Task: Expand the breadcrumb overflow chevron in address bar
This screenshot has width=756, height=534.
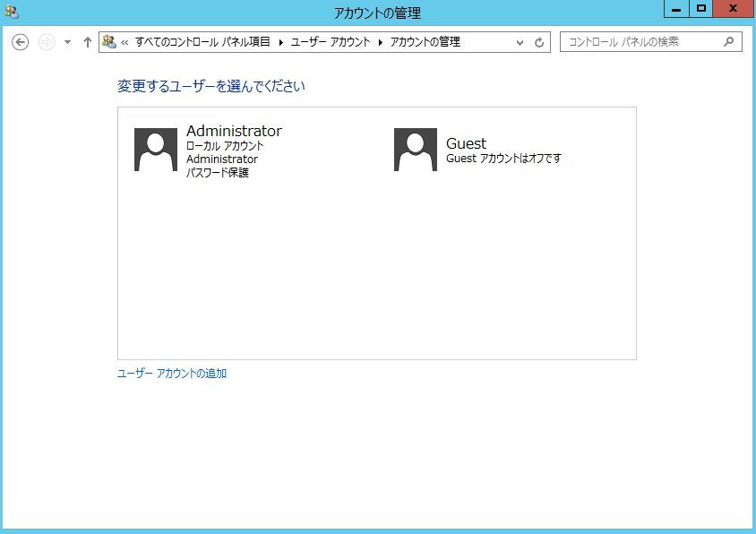Action: point(127,41)
